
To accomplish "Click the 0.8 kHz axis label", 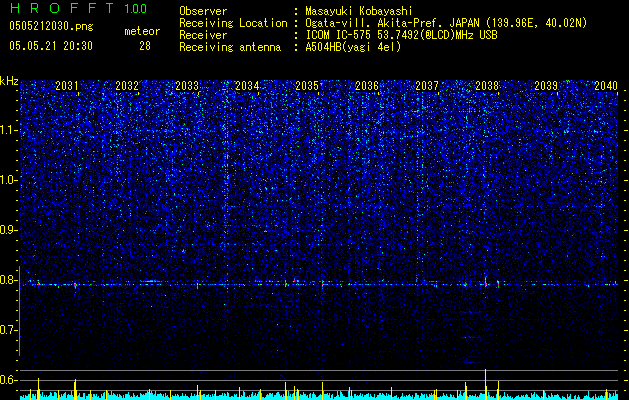I will pos(8,280).
